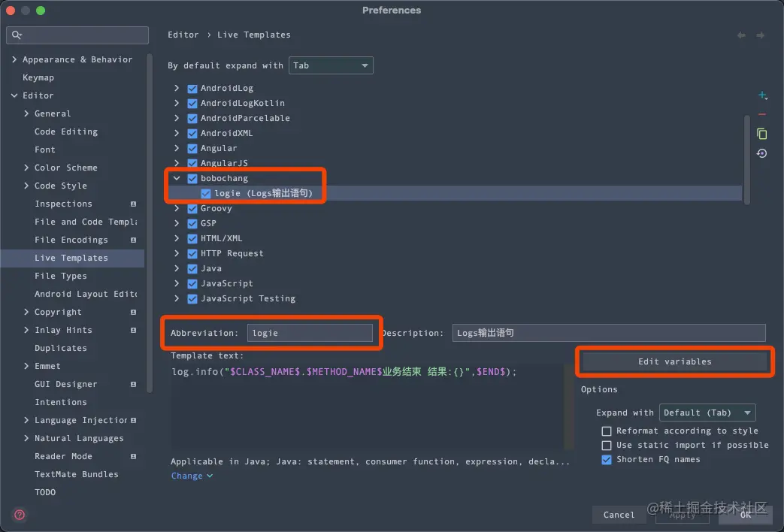Expand Appearance & Behavior in the sidebar

pyautogui.click(x=14, y=59)
